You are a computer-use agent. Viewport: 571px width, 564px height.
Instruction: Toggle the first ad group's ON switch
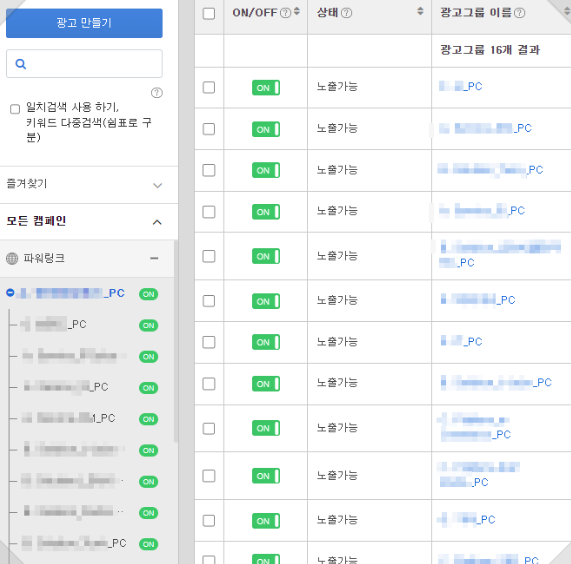pyautogui.click(x=266, y=88)
